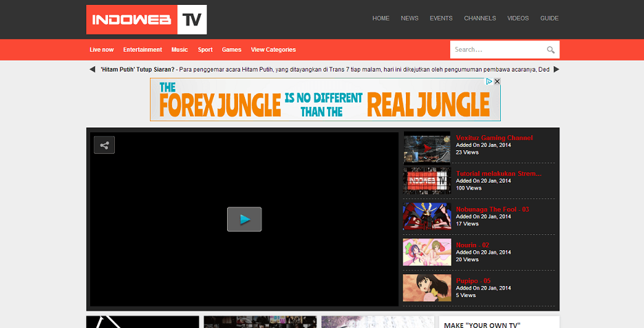The width and height of the screenshot is (644, 328).
Task: Click the search magnifier icon
Action: 550,50
